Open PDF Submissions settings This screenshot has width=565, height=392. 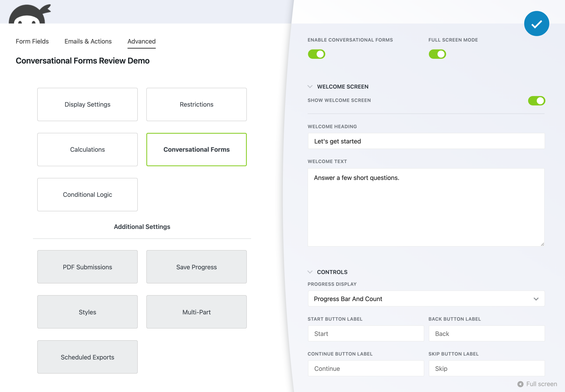tap(87, 267)
